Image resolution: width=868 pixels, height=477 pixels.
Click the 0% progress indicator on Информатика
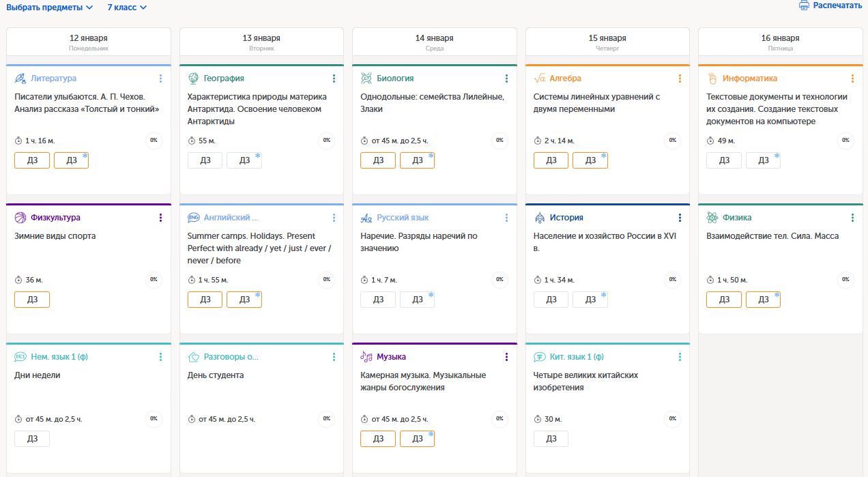coord(845,140)
